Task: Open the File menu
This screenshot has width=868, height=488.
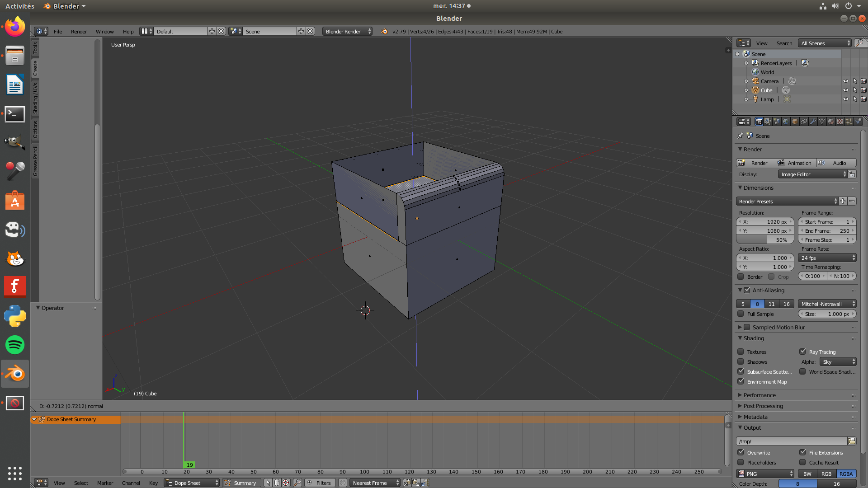Action: [x=58, y=31]
